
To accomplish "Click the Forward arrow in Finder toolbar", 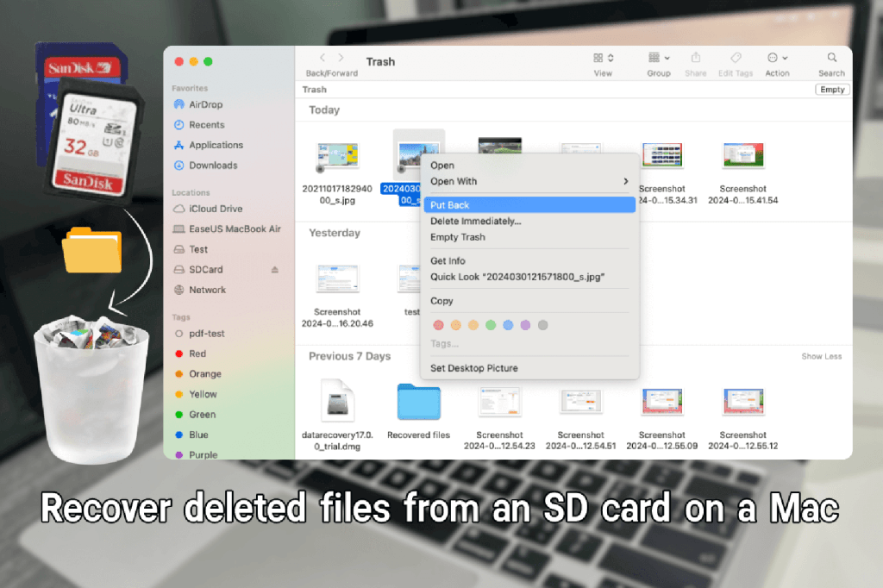I will coord(341,58).
